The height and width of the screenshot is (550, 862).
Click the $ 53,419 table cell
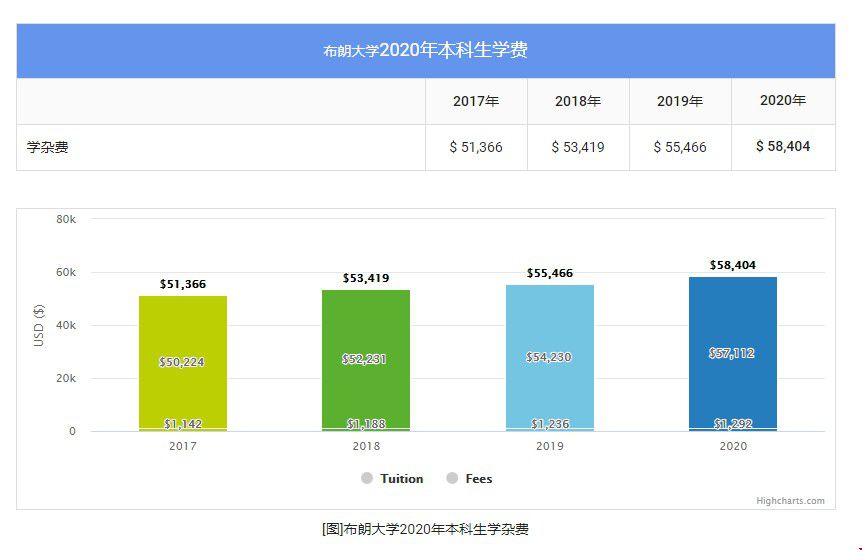point(578,147)
